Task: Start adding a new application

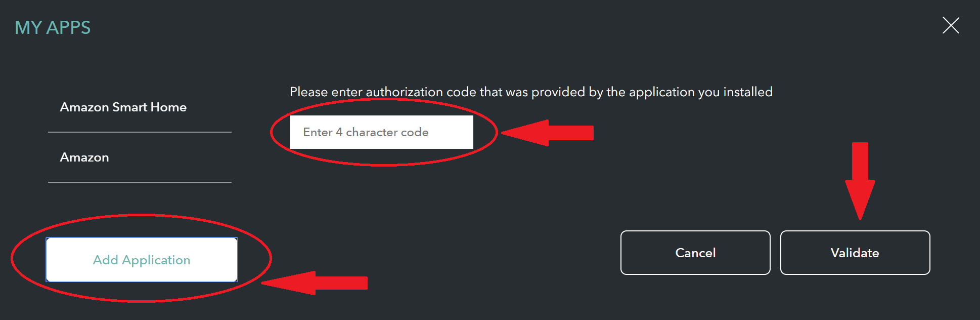Action: pos(142,260)
